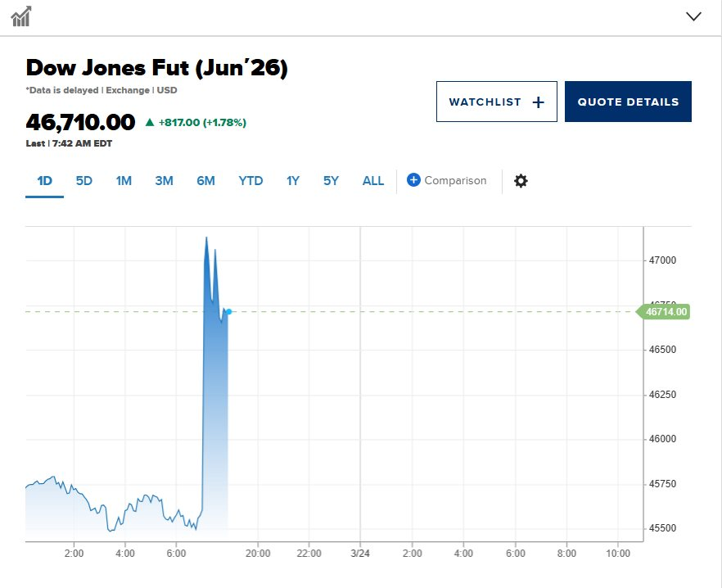
Task: Select the YTD time range
Action: [250, 180]
